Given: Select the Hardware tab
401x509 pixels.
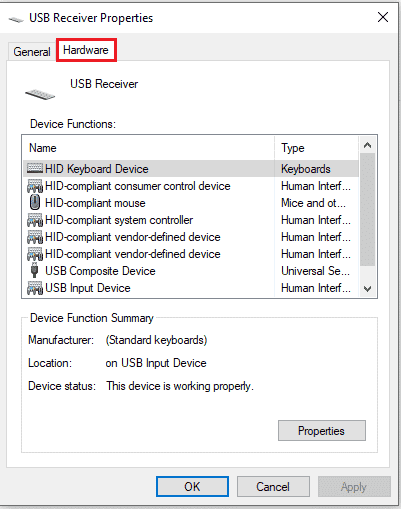Looking at the screenshot, I should [86, 50].
